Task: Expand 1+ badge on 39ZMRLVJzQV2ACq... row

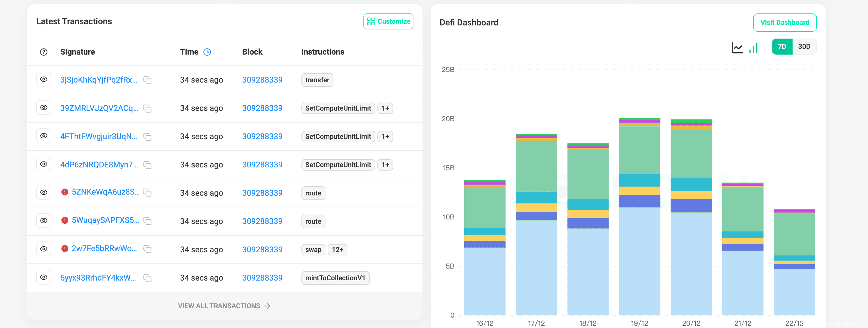Action: click(x=385, y=108)
